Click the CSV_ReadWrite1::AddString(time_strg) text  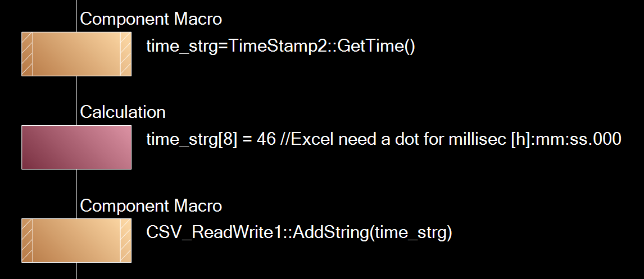[x=299, y=232]
